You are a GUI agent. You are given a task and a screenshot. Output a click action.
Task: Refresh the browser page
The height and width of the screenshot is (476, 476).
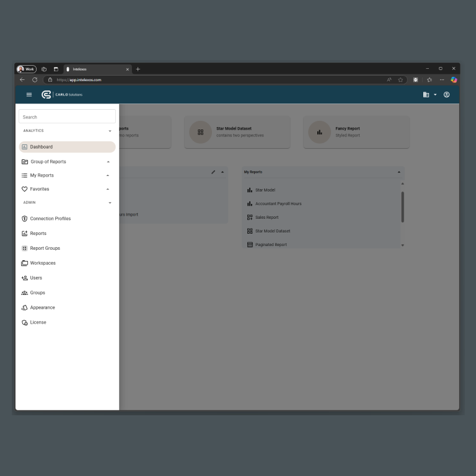pyautogui.click(x=35, y=80)
